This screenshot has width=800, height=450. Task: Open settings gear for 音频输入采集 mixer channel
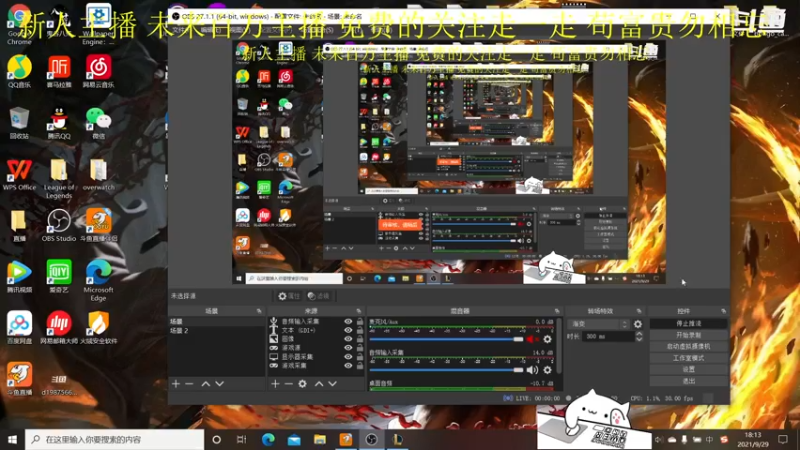(x=547, y=370)
